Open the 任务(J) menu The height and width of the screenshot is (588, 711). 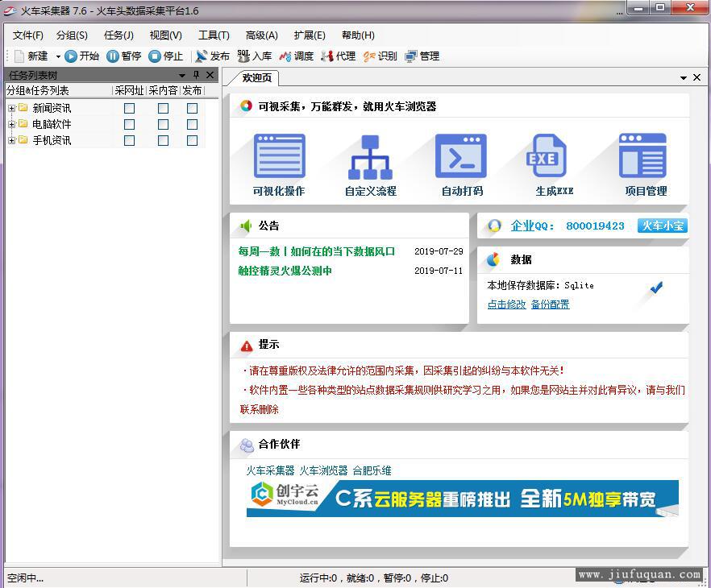tap(118, 35)
